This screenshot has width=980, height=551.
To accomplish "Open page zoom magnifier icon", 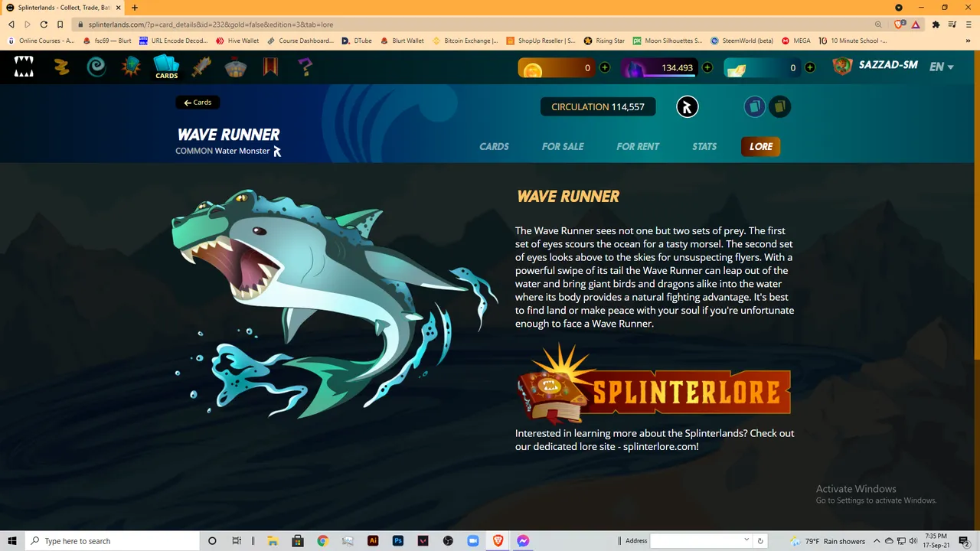I will pos(878,24).
